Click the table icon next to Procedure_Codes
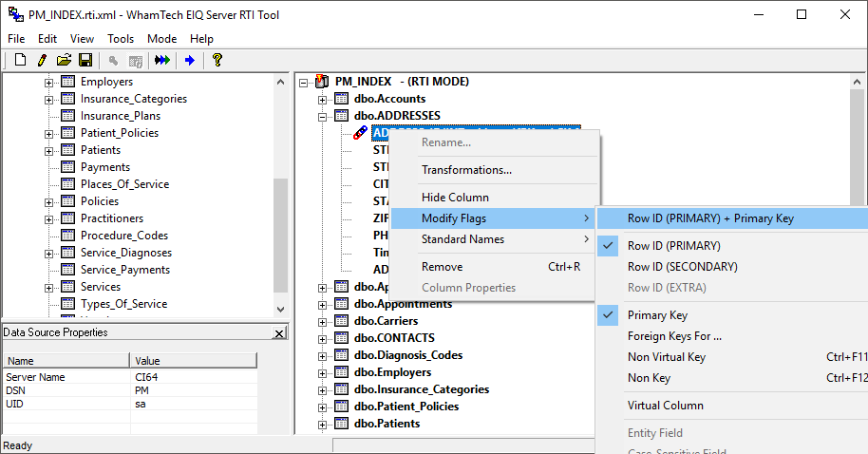This screenshot has width=868, height=454. [67, 236]
